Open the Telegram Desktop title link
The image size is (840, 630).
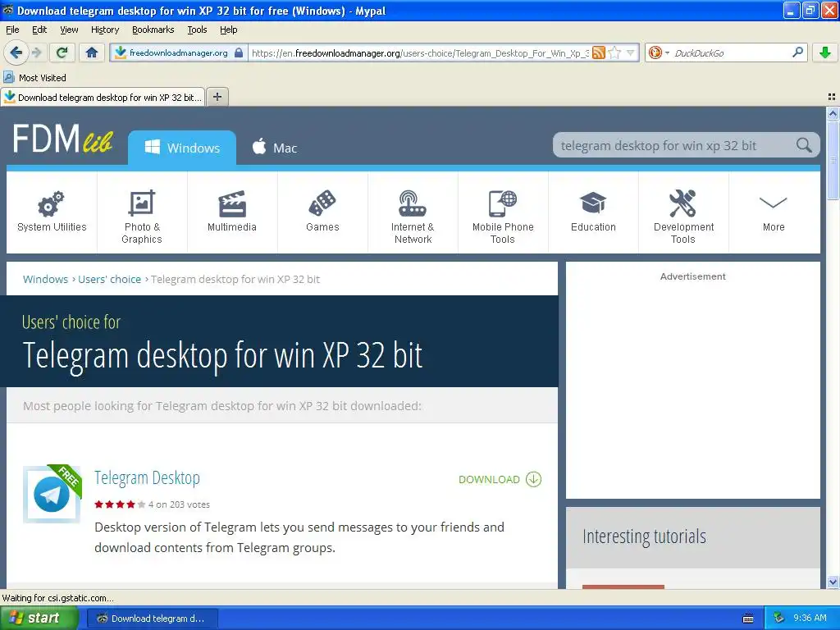[x=148, y=477]
